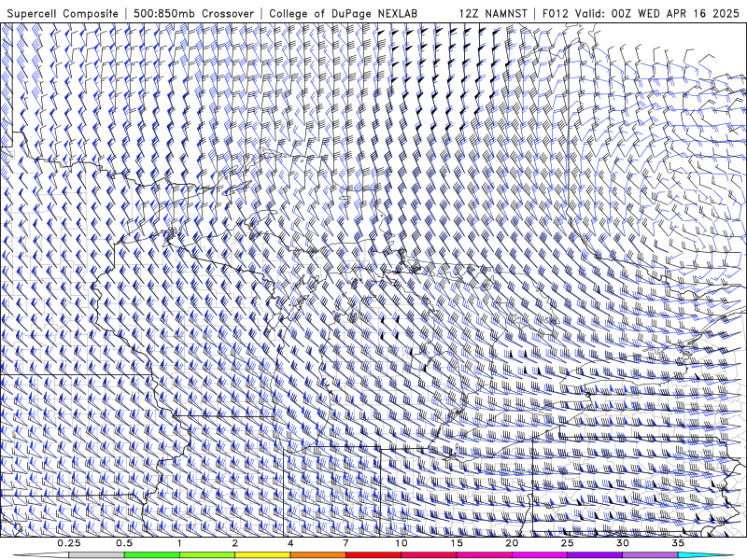Viewport: 747px width, 560px height.
Task: Click the F012 Valid: 00Z WED APR 16 2025 text
Action: pyautogui.click(x=641, y=13)
